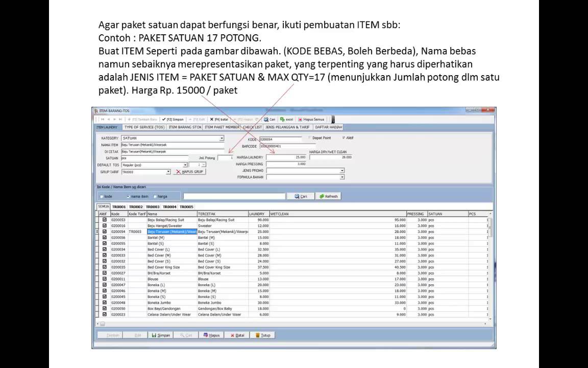Click KODE input field
Image resolution: width=588 pixels, height=368 pixels.
(x=280, y=140)
